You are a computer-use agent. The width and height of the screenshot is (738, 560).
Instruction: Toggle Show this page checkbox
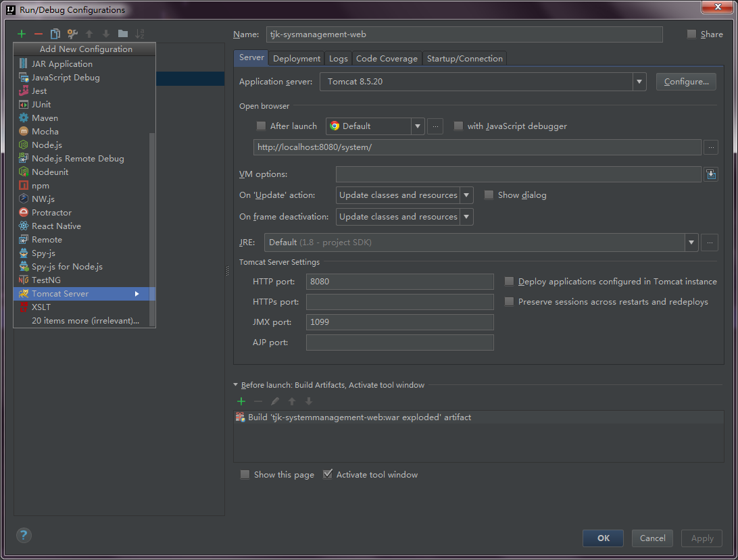coord(245,474)
